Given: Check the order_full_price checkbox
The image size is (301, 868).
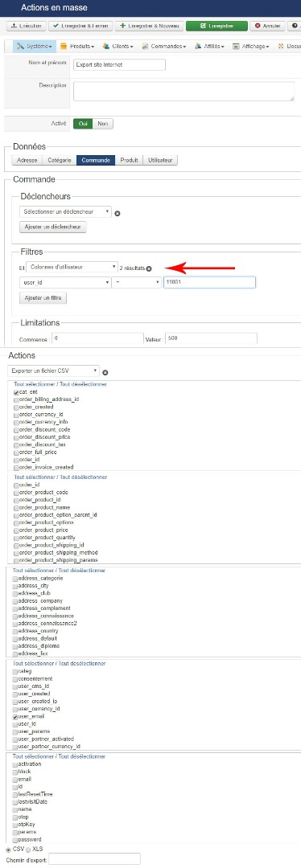Looking at the screenshot, I should (x=15, y=452).
